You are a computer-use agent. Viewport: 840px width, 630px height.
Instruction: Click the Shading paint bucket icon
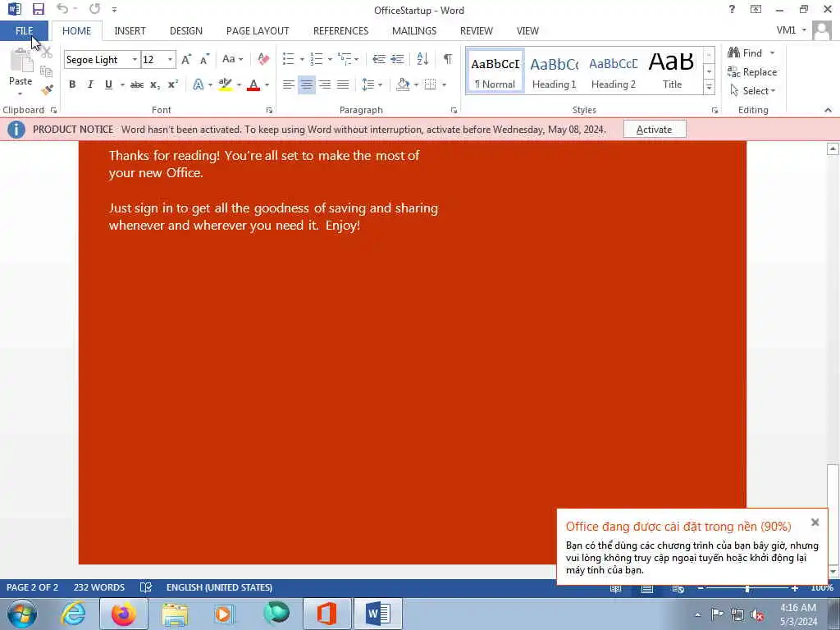[403, 84]
